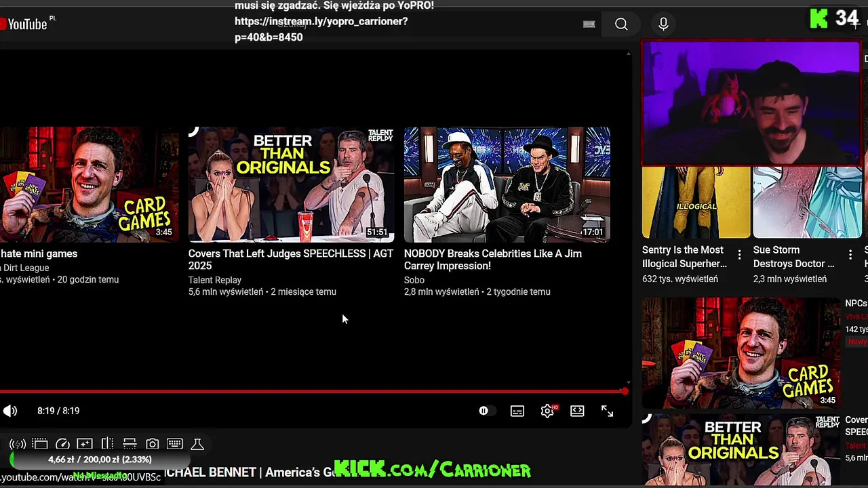This screenshot has width=868, height=488.
Task: Click the '2,8 mln wyświetleń • 2 tygodnie temu' text
Action: click(477, 292)
